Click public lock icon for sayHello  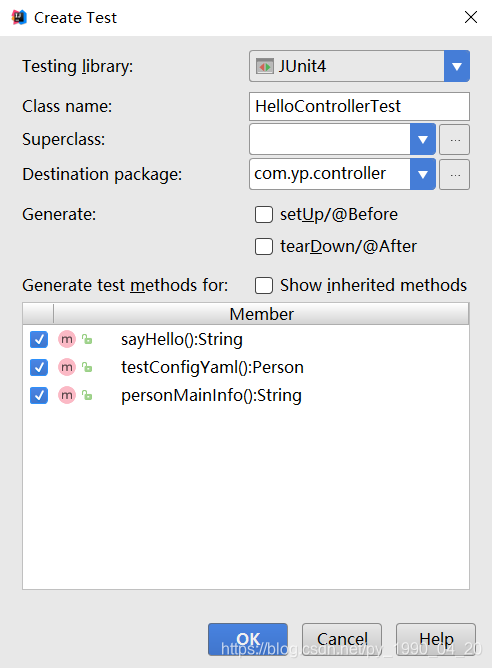pyautogui.click(x=87, y=340)
